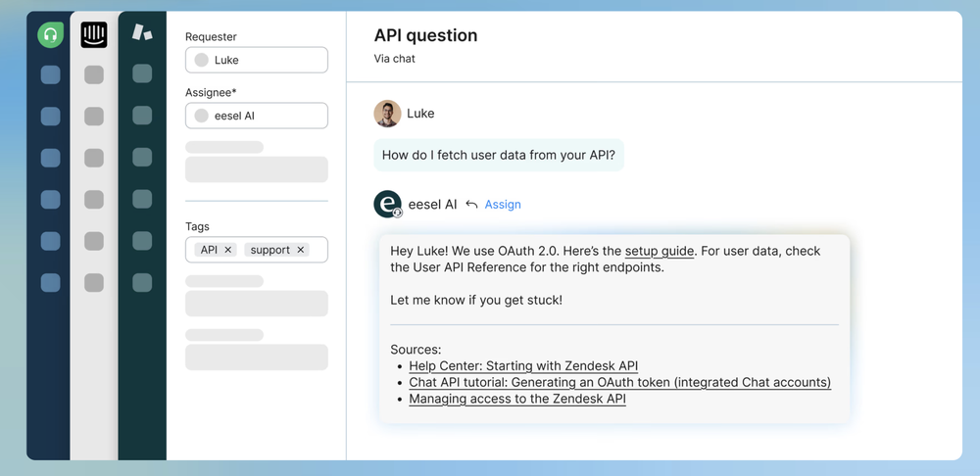The height and width of the screenshot is (476, 980).
Task: Click the Luke sender name in chat
Action: [x=420, y=114]
